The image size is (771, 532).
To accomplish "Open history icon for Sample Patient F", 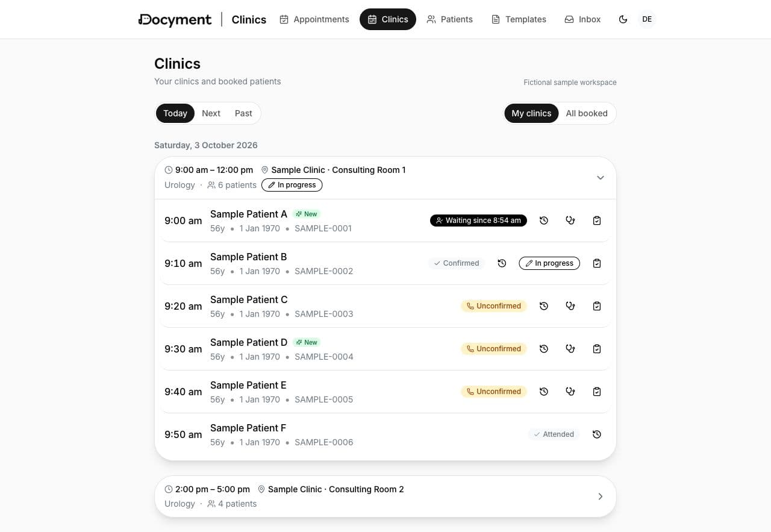I will (597, 434).
